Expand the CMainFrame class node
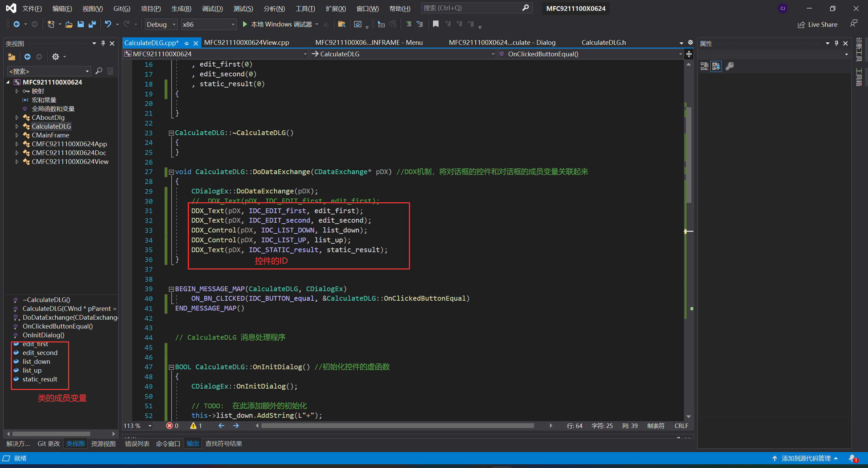The width and height of the screenshot is (868, 468). (x=17, y=135)
